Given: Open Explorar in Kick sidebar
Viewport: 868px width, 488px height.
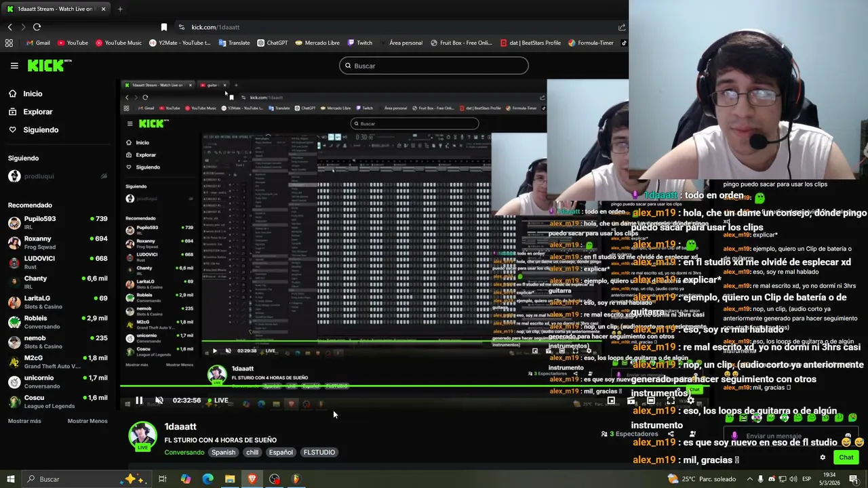Looking at the screenshot, I should pos(31,112).
